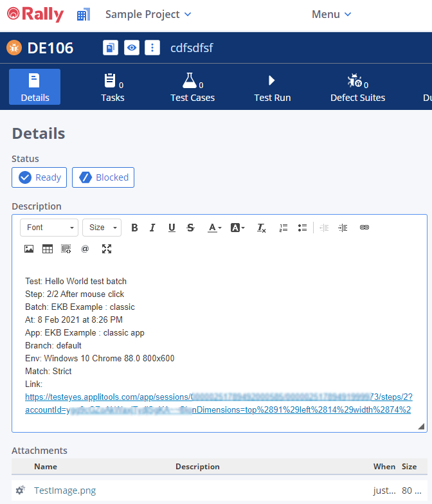Toggle the watch eye icon for DE106

[x=132, y=48]
